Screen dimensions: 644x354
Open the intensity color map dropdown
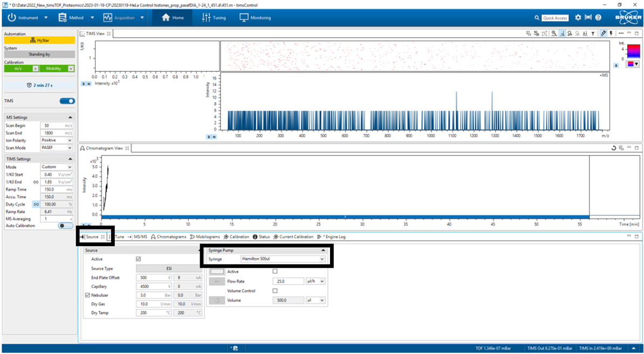point(633,64)
